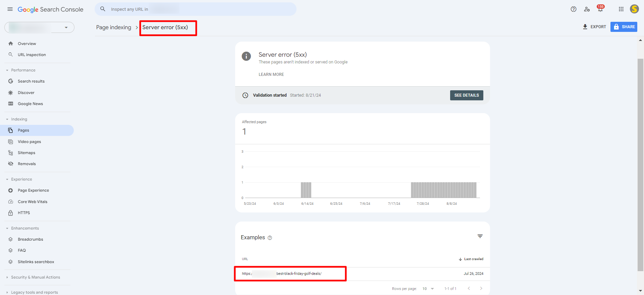Click the SEE DETAILS button
Viewport: 644px width, 295px height.
point(466,95)
